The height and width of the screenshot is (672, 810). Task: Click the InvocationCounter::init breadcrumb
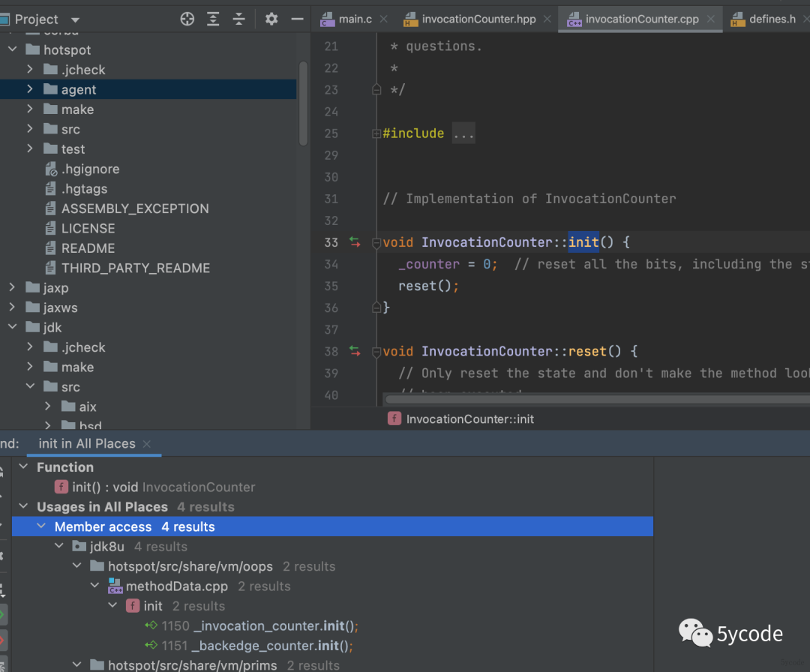[x=469, y=419]
